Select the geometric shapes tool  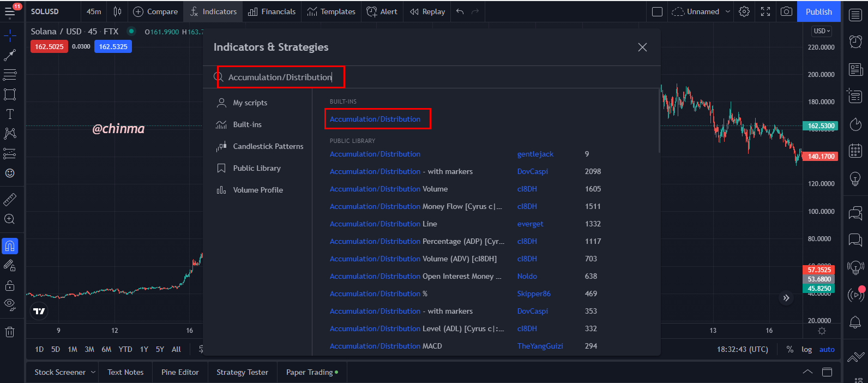(10, 94)
